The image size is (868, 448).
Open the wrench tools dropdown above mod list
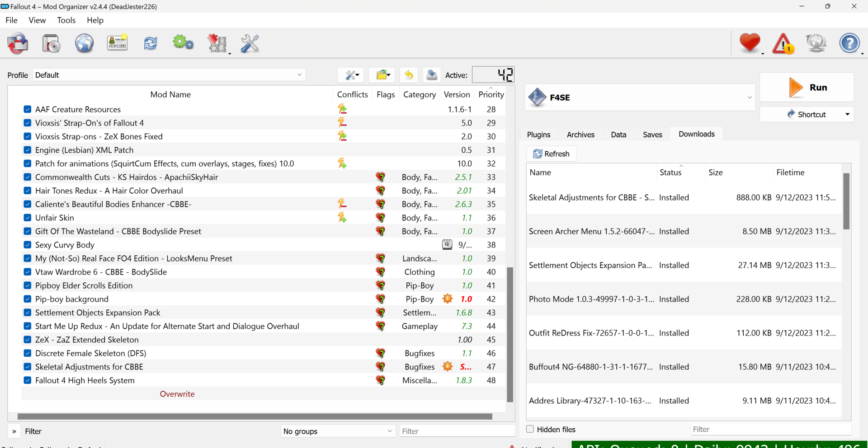pos(351,75)
